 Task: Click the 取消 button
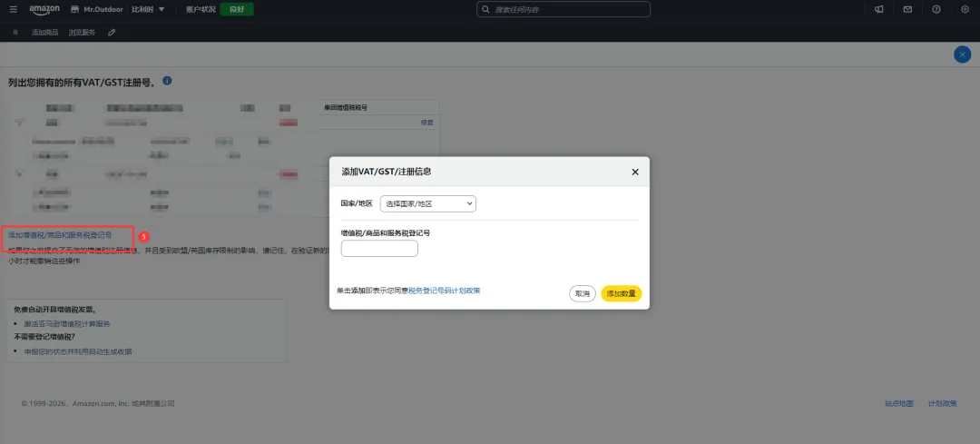583,293
